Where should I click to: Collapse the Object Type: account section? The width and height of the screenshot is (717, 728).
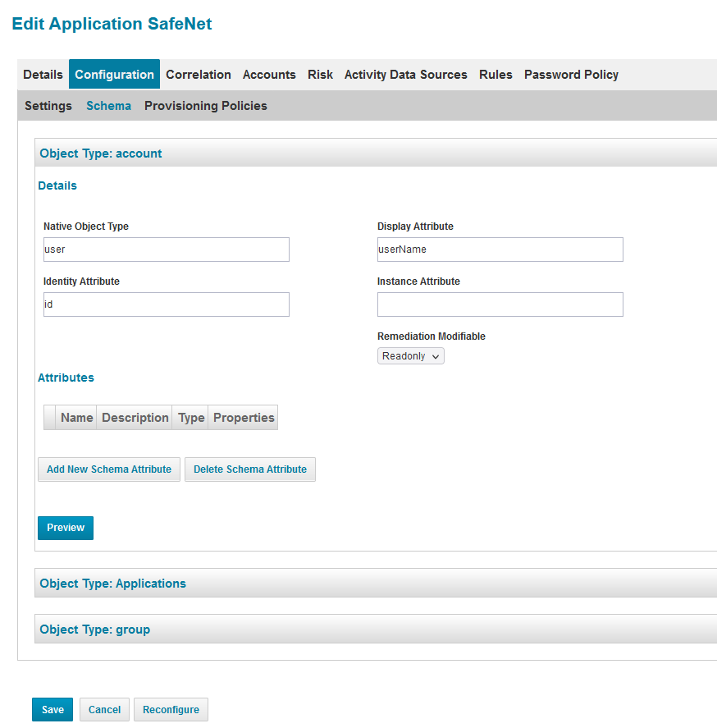coord(376,153)
